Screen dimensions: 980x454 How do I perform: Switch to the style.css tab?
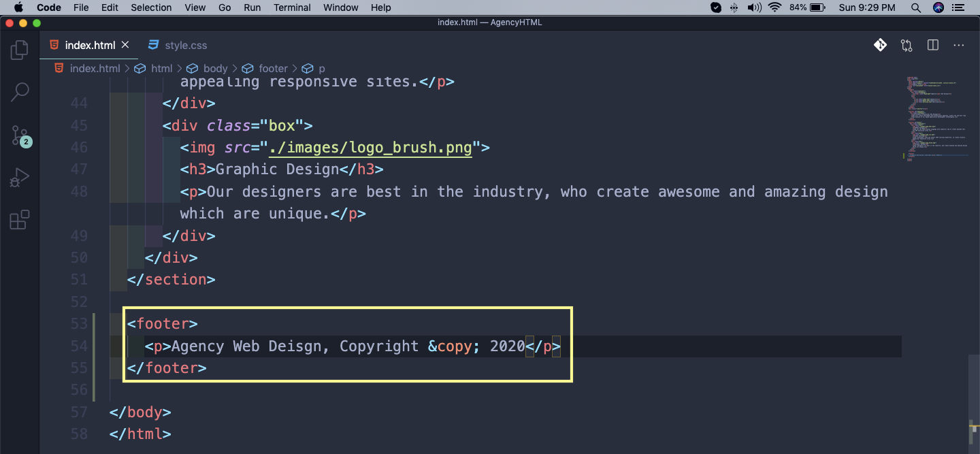click(177, 46)
